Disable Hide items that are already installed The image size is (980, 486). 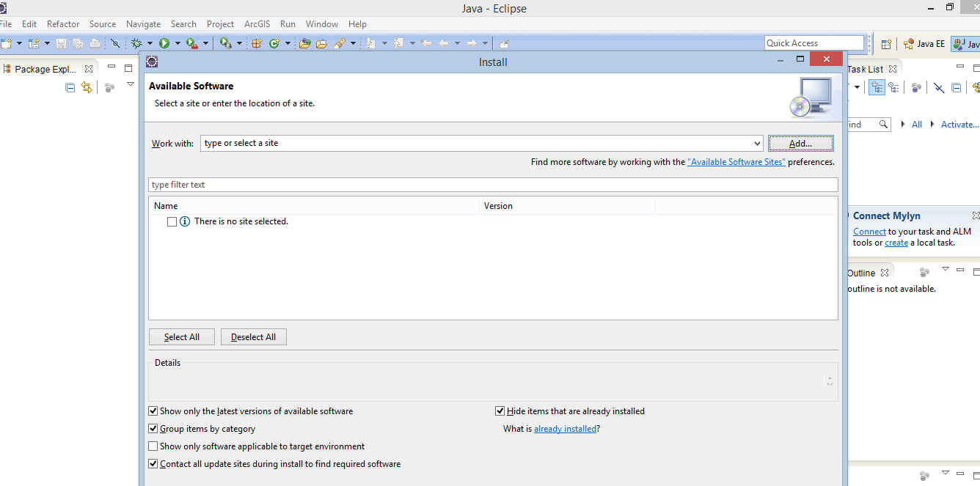(500, 411)
